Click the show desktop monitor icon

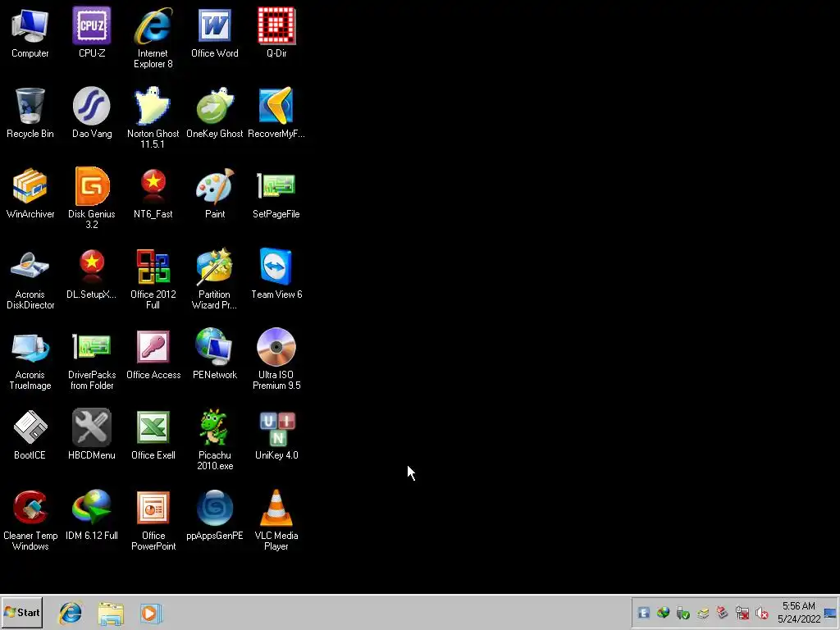click(830, 613)
